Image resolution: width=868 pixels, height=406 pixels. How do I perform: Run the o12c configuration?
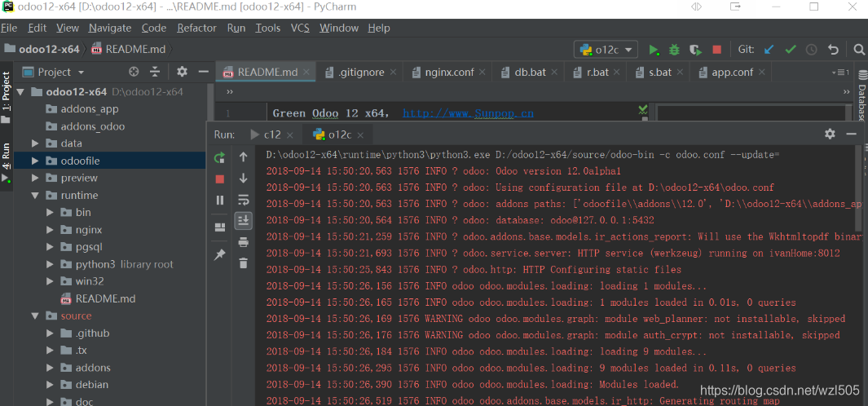[x=654, y=50]
